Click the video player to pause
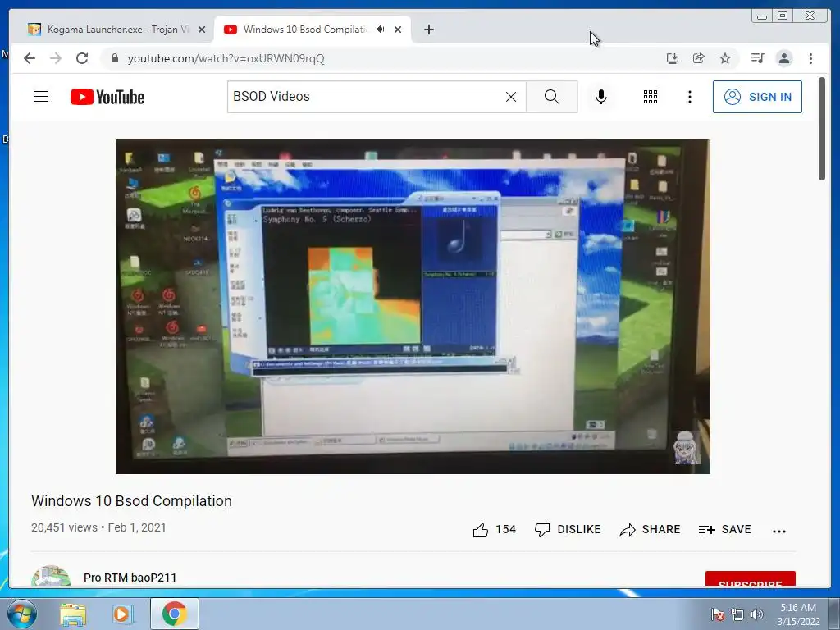Screen dimensions: 840x630 413,307
